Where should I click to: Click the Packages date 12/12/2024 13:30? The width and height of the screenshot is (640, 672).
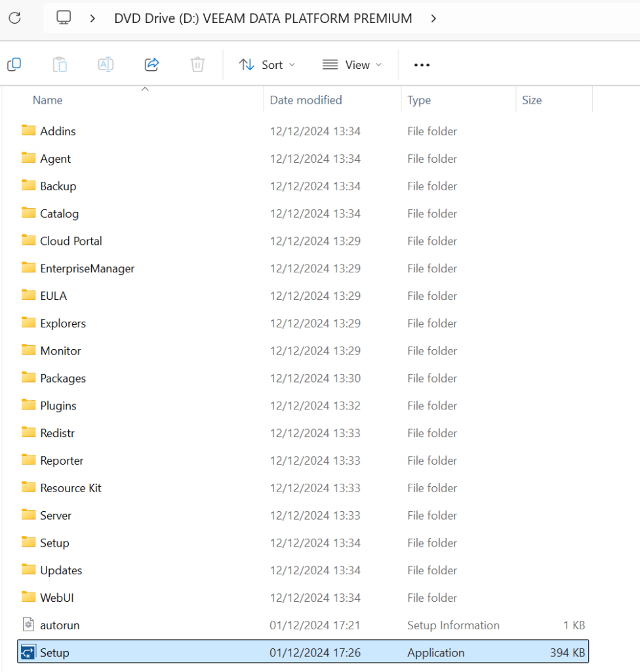(x=315, y=379)
